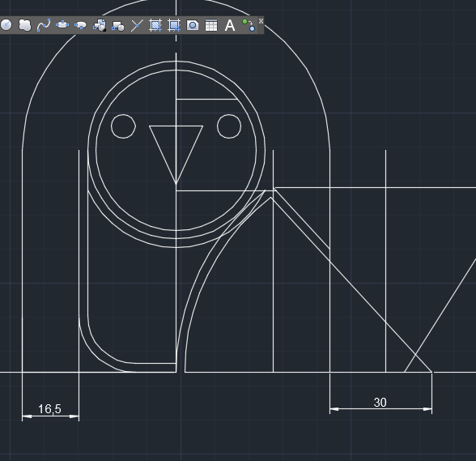The height and width of the screenshot is (461, 476).
Task: Open the Make Block tool
Action: [x=118, y=25]
